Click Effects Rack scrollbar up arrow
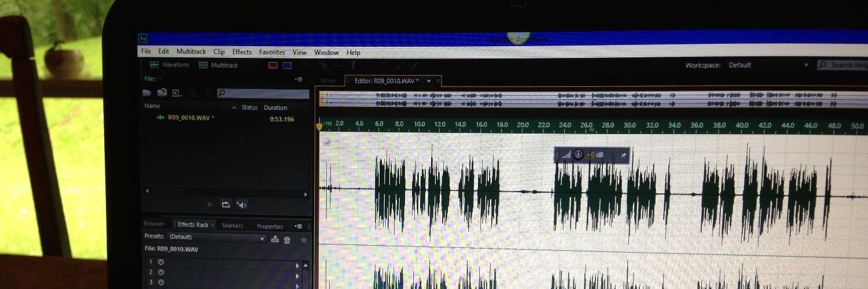The width and height of the screenshot is (868, 289). coord(306,265)
